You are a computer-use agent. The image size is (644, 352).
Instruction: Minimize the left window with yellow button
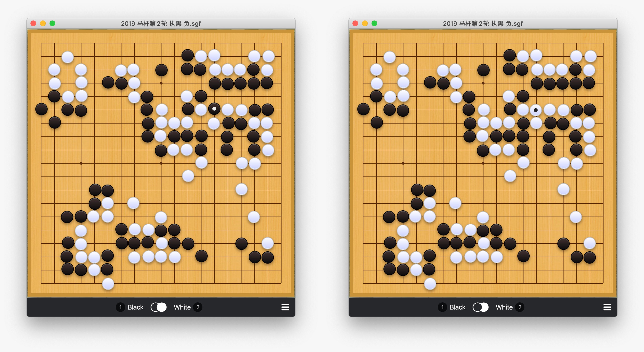tap(43, 24)
